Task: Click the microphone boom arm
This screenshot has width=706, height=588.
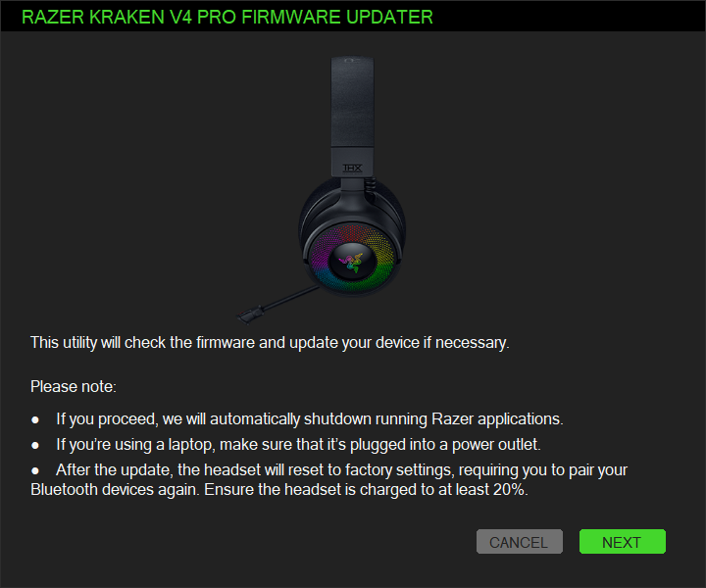Action: [x=290, y=298]
